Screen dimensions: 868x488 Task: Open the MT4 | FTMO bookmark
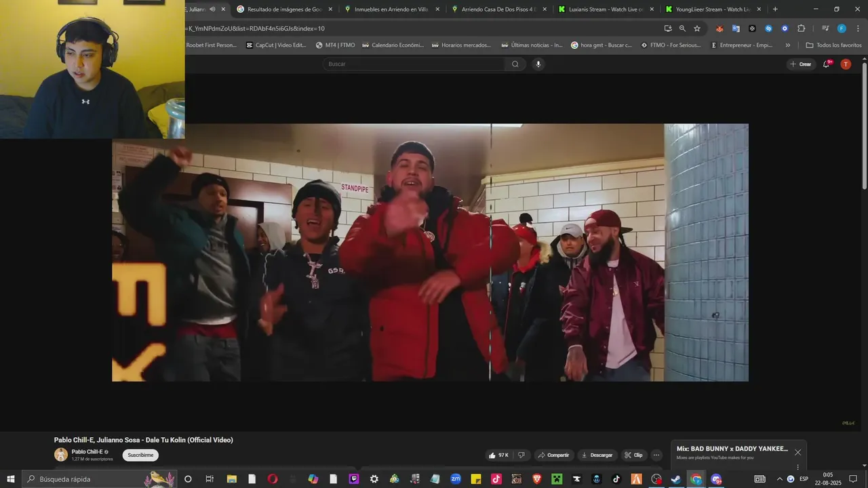click(x=336, y=45)
